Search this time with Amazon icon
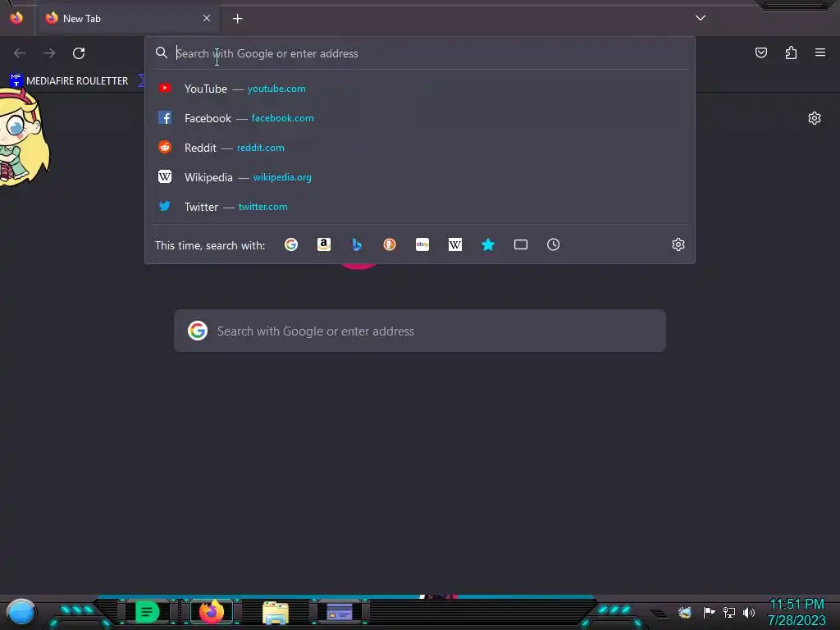 323,244
